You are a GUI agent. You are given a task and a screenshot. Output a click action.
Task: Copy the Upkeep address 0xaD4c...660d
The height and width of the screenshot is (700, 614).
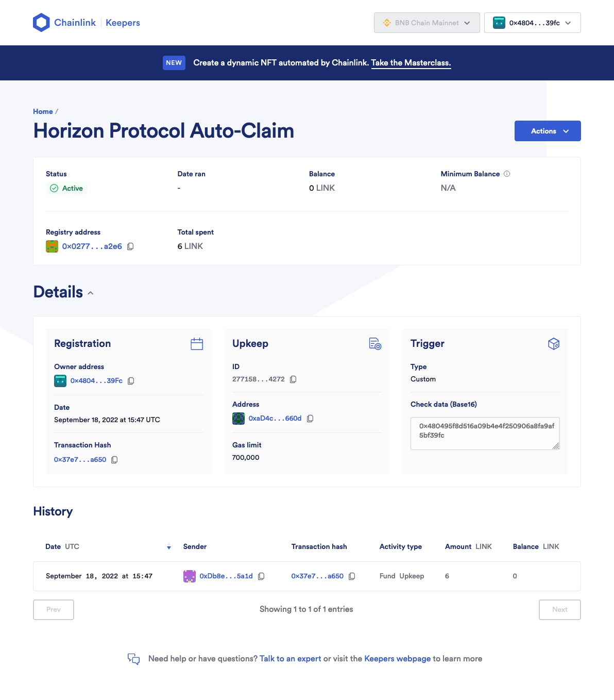(x=310, y=419)
